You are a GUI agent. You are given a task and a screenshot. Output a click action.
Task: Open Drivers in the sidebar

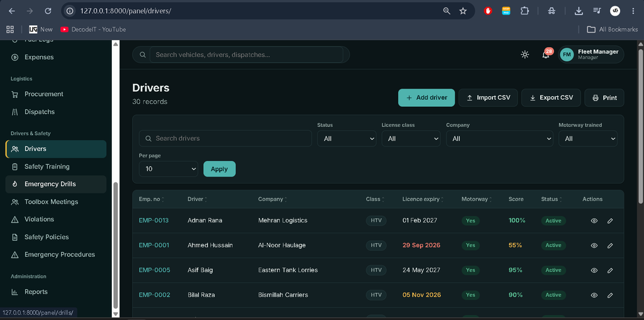point(56,149)
